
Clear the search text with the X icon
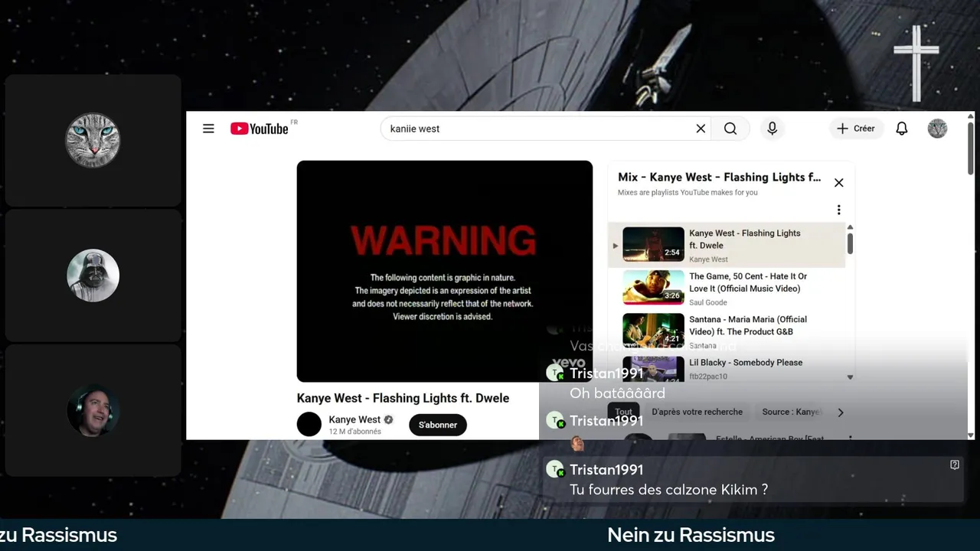pos(701,129)
